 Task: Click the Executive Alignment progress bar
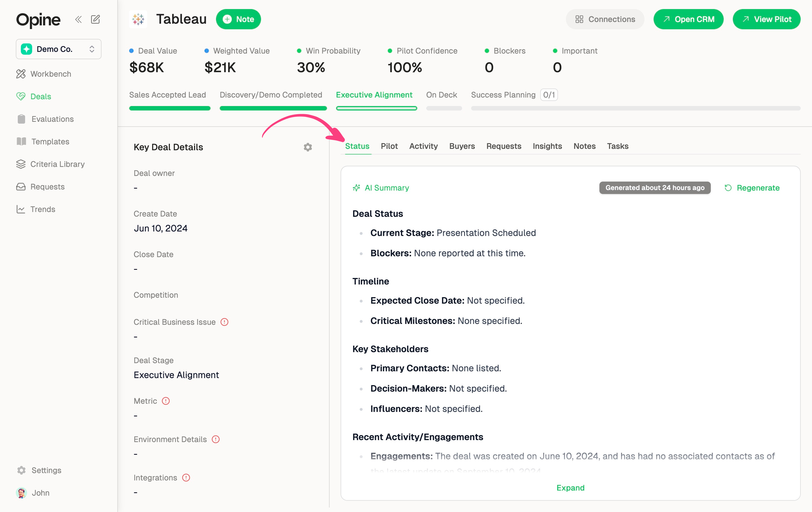(x=377, y=108)
